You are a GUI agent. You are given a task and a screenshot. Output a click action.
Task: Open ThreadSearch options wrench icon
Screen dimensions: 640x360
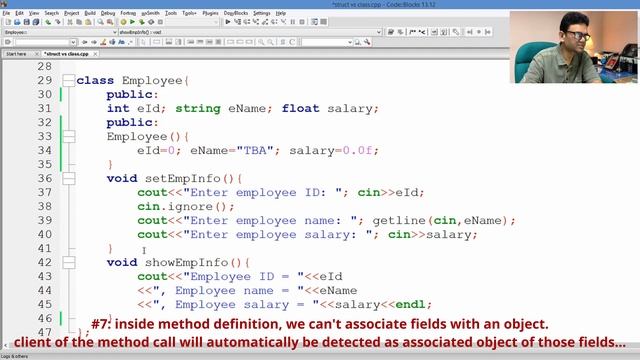pyautogui.click(x=367, y=42)
